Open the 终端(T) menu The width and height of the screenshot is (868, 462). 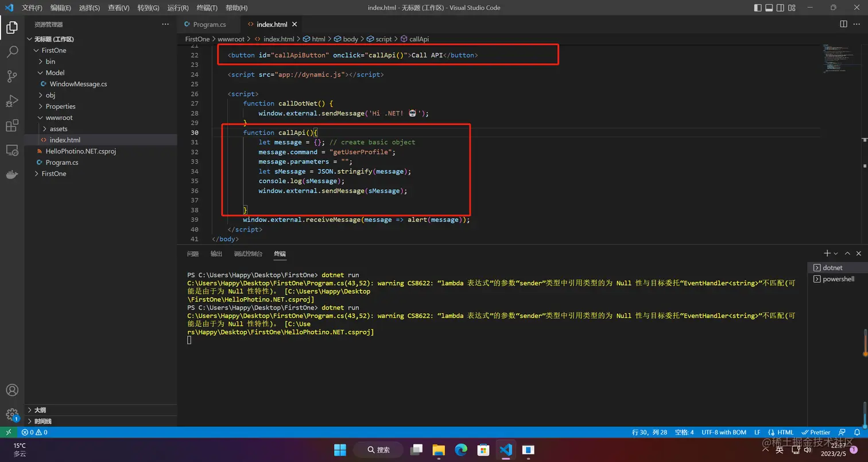pos(207,8)
